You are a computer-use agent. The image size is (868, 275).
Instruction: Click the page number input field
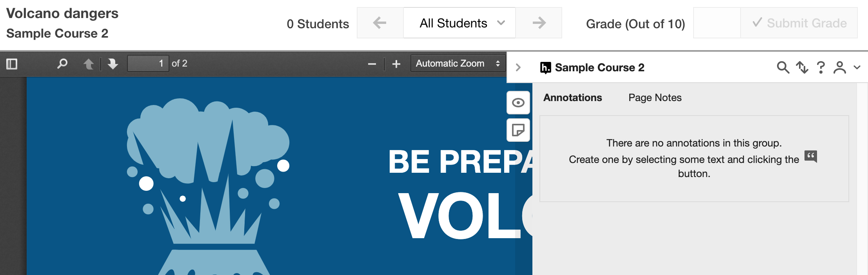pyautogui.click(x=148, y=63)
